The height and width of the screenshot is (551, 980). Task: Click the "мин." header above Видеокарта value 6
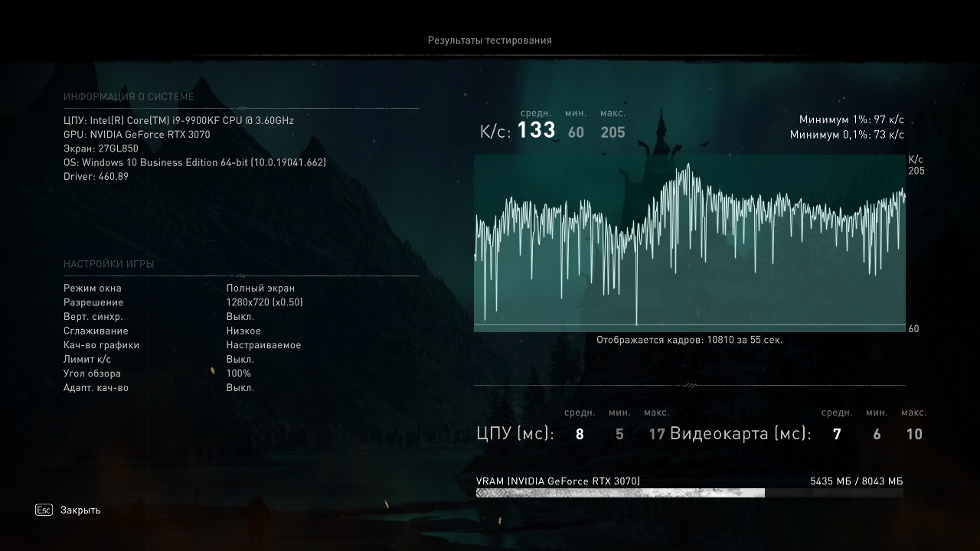(x=877, y=413)
